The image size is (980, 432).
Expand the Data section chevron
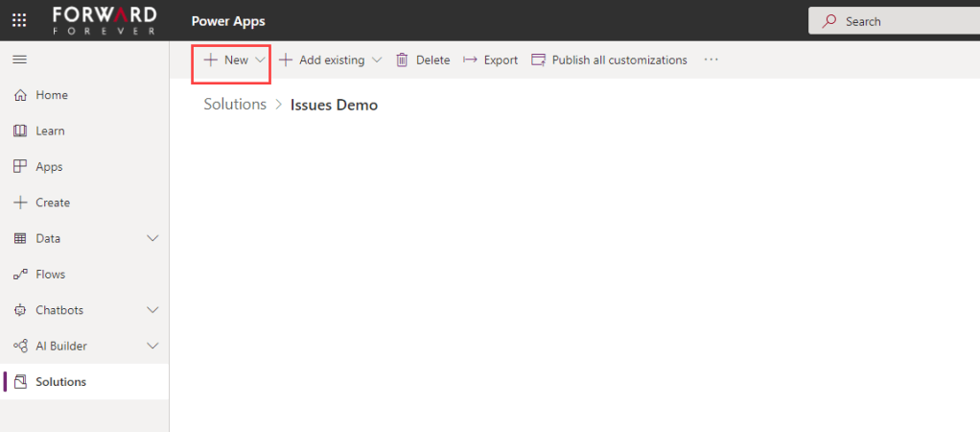click(152, 238)
